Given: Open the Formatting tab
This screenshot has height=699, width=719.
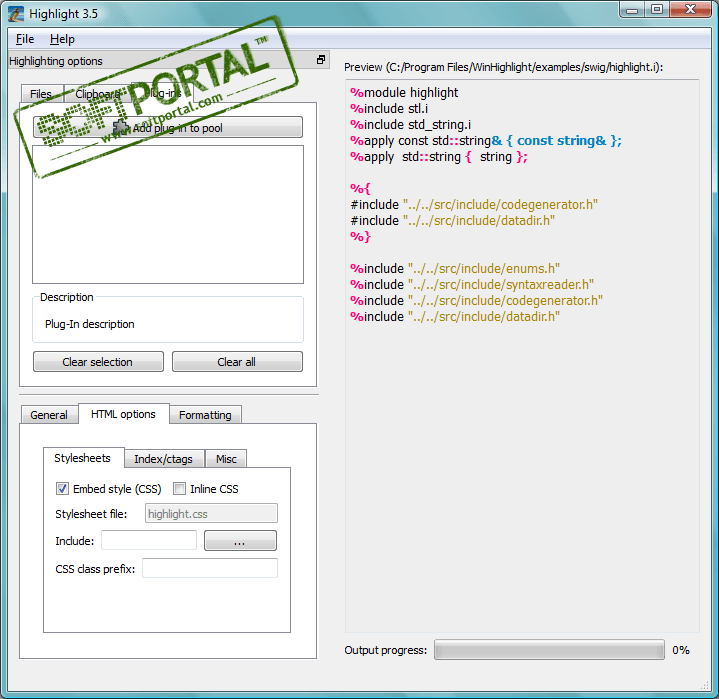Looking at the screenshot, I should tap(205, 415).
